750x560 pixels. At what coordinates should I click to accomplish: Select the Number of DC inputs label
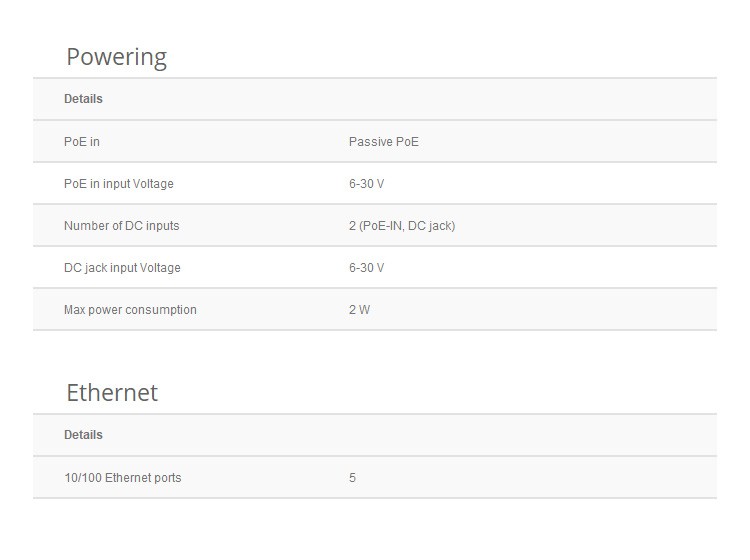[x=121, y=226]
